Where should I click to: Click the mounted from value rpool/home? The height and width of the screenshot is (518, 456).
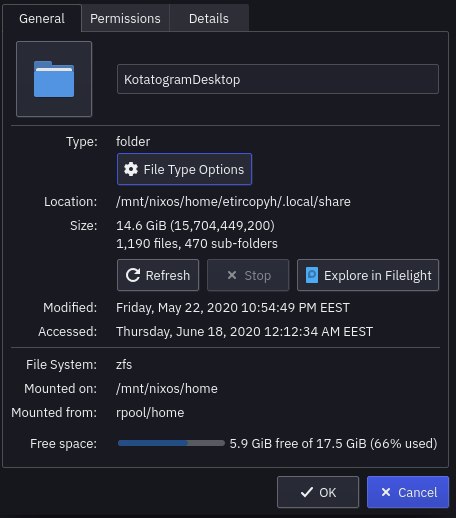(x=150, y=413)
